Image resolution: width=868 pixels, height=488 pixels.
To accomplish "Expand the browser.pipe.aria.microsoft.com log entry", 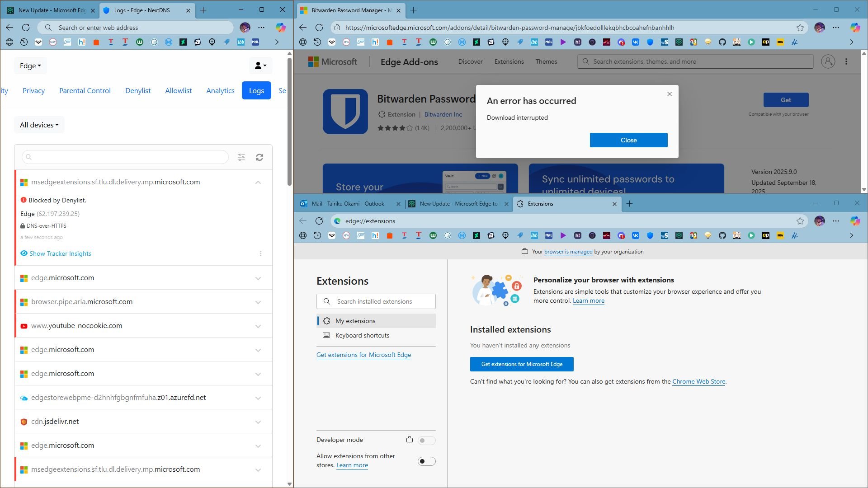I will 258,302.
